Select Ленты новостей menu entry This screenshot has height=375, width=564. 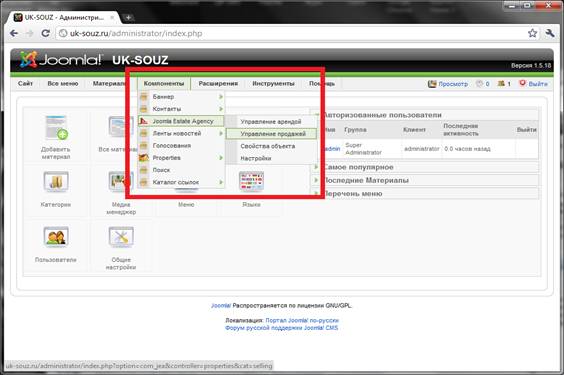181,133
